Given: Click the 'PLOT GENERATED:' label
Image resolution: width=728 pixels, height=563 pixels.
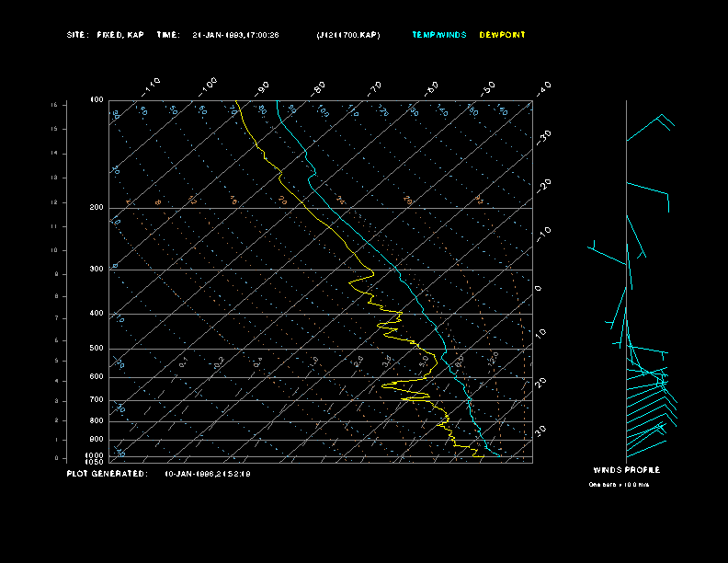Looking at the screenshot, I should (108, 474).
